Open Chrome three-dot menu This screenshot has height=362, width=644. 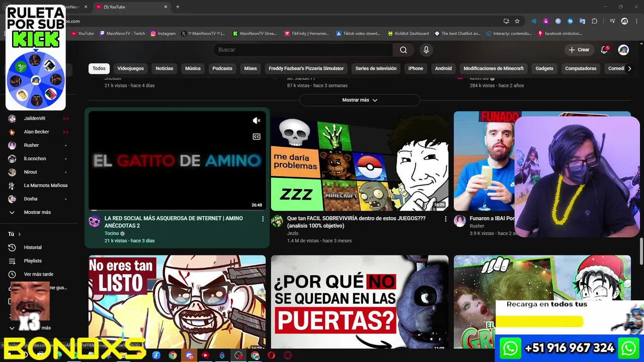pyautogui.click(x=635, y=21)
